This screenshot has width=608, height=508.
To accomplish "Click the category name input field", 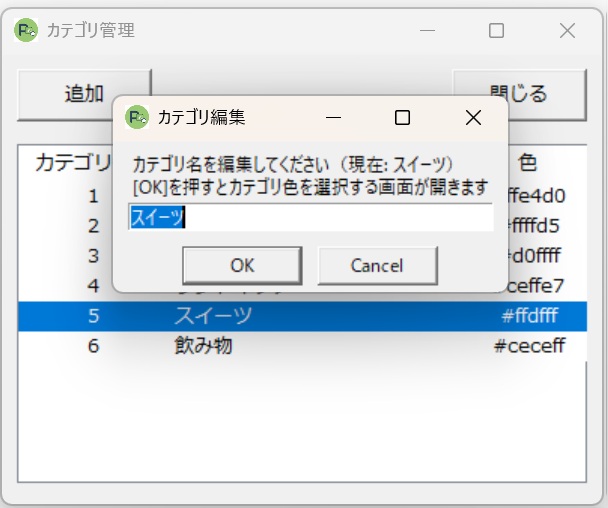I will pos(311,217).
